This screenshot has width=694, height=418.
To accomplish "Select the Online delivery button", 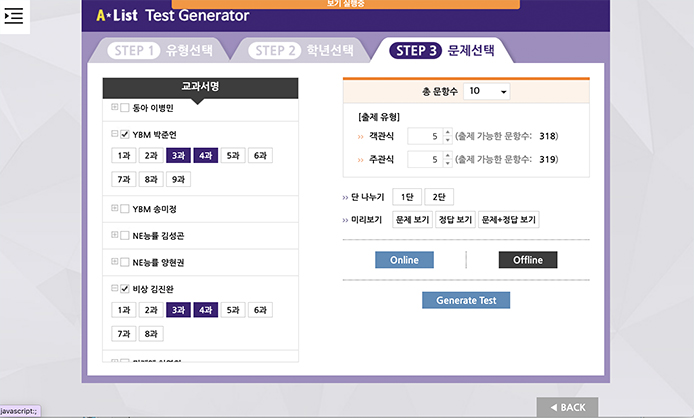I will click(x=404, y=260).
